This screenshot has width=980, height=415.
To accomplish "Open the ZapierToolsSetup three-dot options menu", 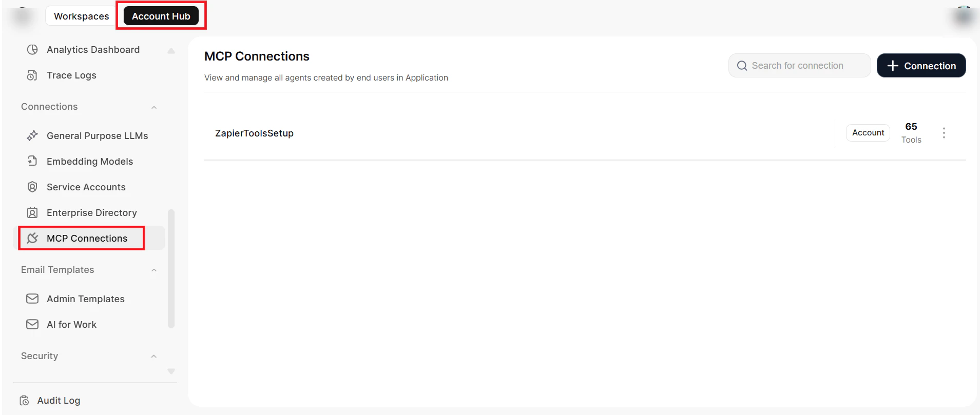I will click(x=944, y=133).
